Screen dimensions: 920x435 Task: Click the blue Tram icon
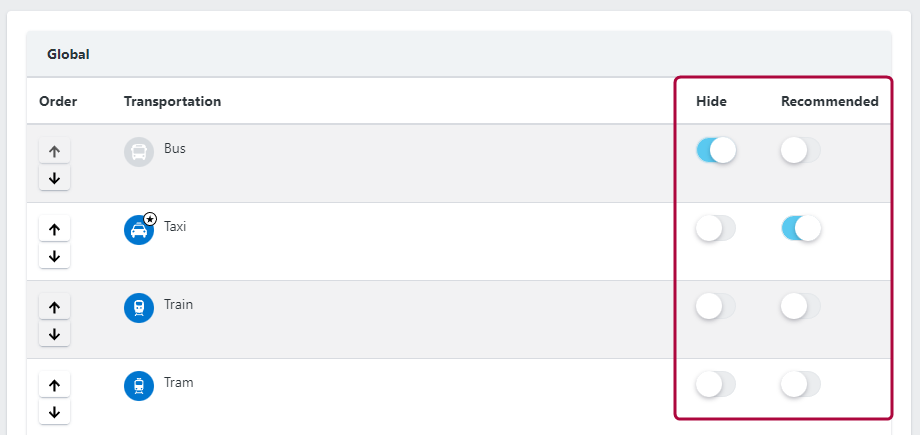pyautogui.click(x=139, y=386)
